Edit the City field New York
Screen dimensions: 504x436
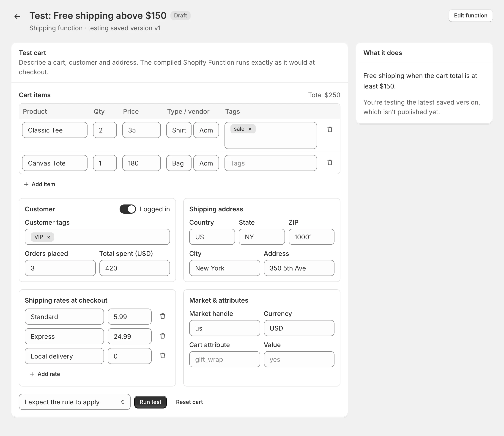225,268
